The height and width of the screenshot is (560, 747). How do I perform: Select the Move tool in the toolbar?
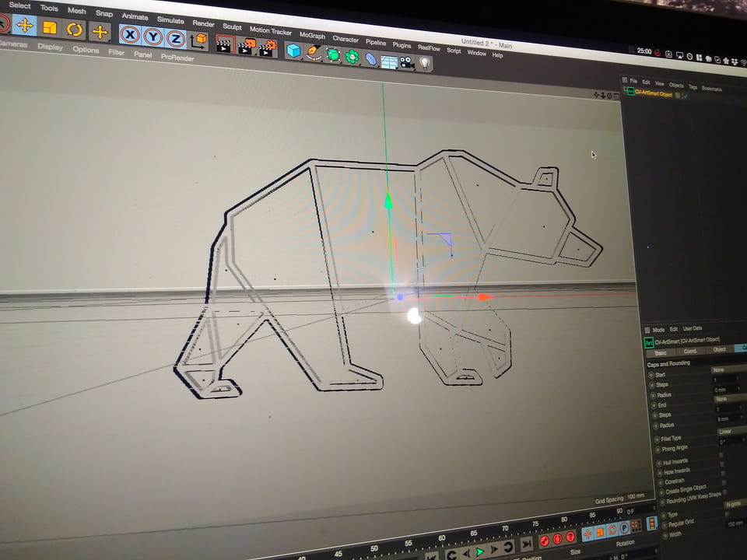click(25, 25)
